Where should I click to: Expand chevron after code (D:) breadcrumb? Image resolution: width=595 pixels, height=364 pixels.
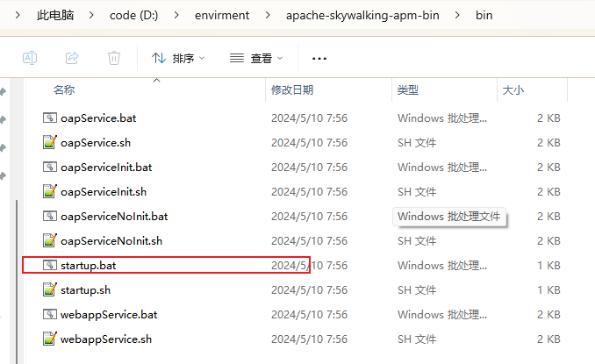[x=176, y=15]
